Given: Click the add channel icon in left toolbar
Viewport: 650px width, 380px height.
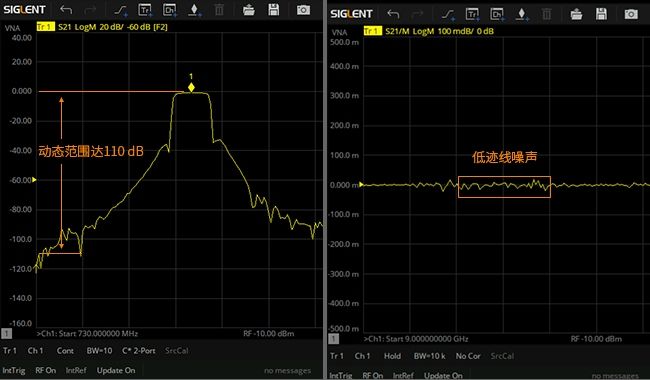Looking at the screenshot, I should coord(170,10).
